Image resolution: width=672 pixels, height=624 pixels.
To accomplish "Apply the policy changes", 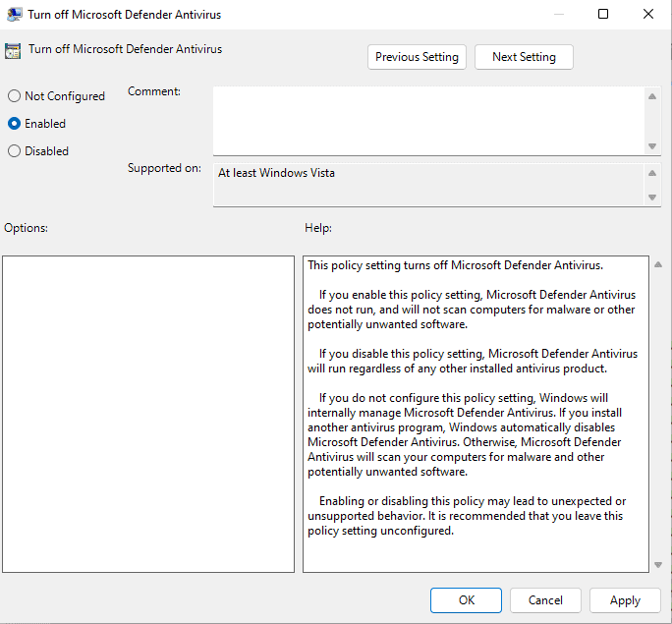I will (x=625, y=600).
